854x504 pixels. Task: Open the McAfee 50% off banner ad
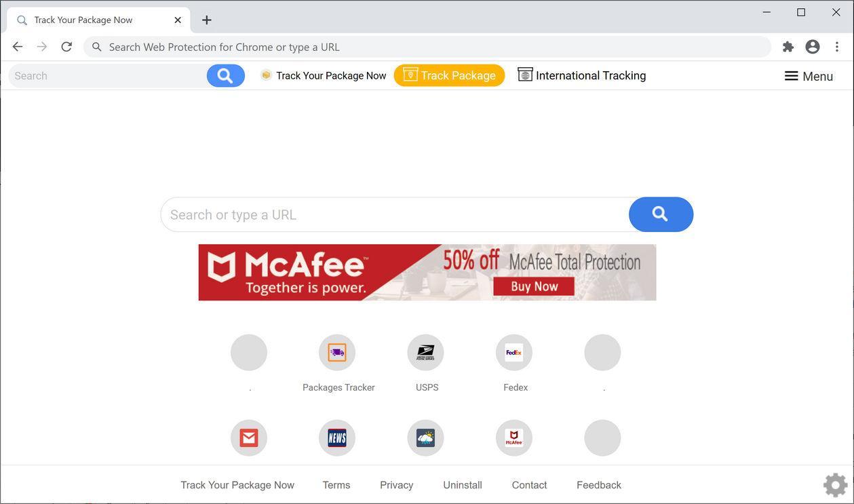pos(427,273)
